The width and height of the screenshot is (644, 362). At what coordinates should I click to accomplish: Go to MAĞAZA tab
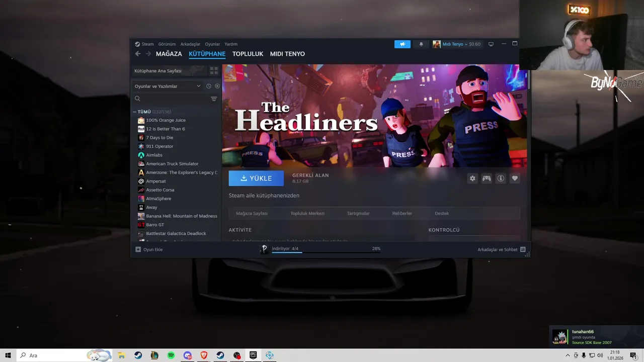169,54
